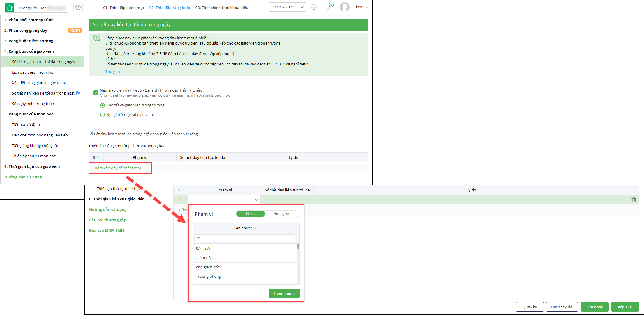Click the position list scrollbar handle
Viewport: 644px width, 315px height.
click(298, 246)
